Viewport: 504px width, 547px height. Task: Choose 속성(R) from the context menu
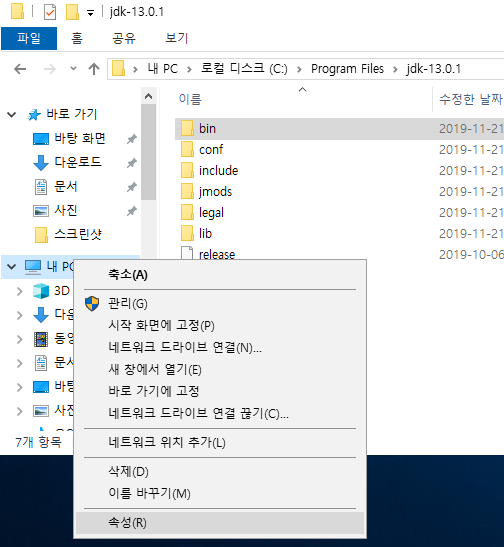[x=220, y=523]
